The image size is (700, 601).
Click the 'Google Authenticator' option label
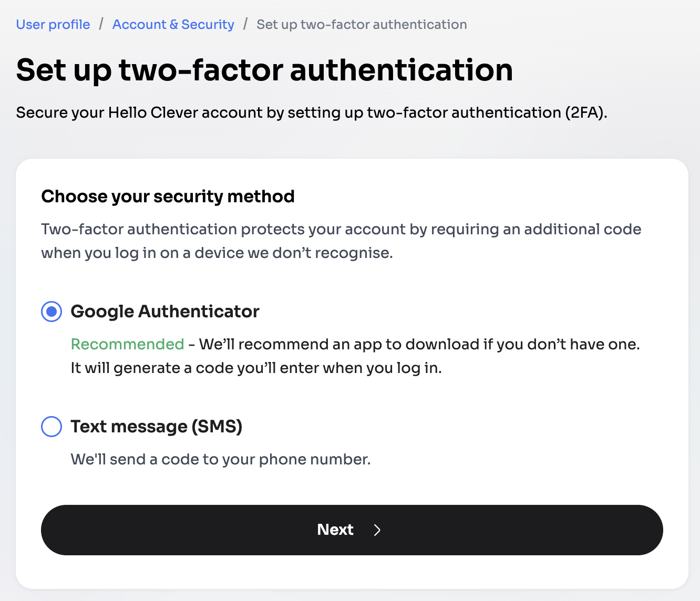tap(165, 312)
